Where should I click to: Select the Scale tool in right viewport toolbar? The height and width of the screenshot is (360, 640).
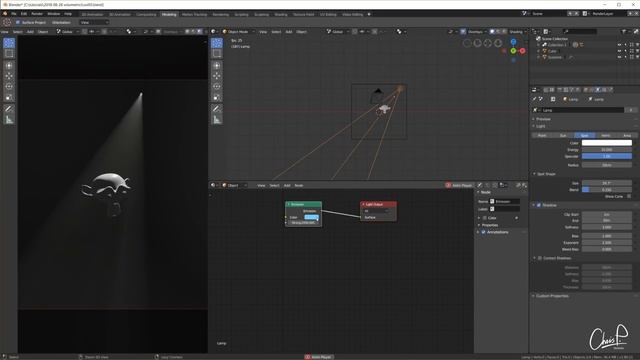pos(217,97)
